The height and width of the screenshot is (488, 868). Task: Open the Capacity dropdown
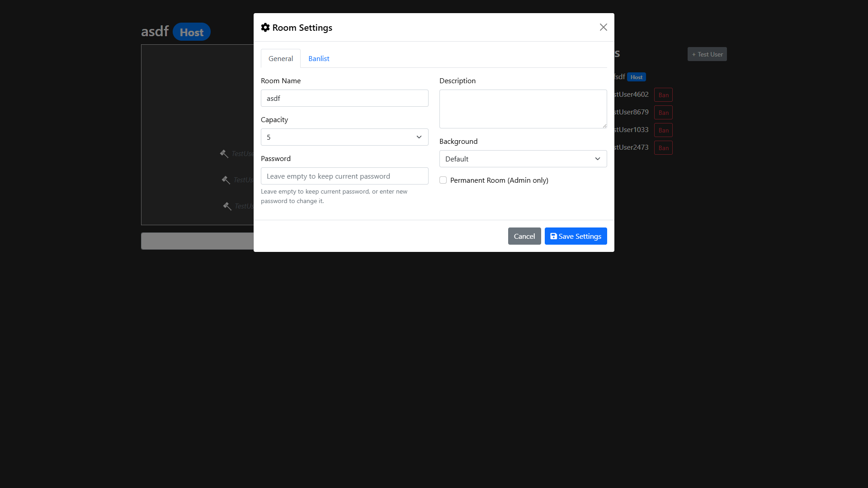[344, 137]
